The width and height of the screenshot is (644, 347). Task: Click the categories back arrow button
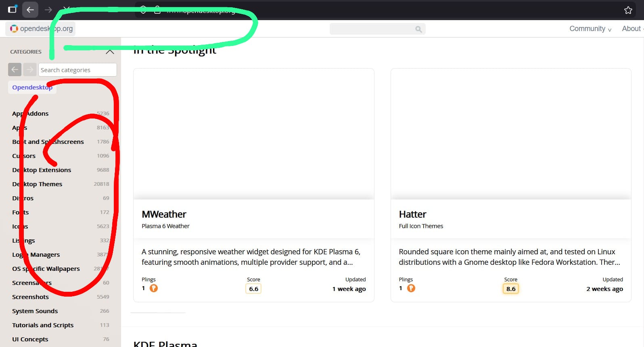click(15, 70)
